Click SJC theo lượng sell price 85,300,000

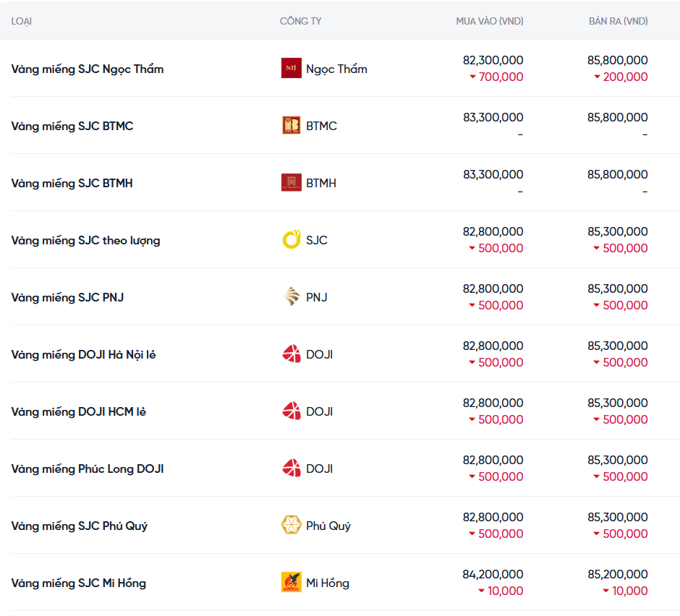(618, 232)
